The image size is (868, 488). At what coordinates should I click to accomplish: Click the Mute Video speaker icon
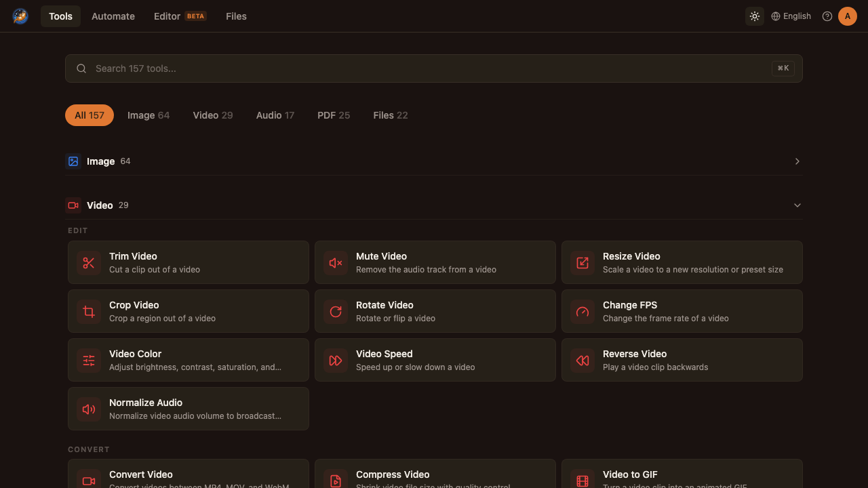click(x=336, y=262)
